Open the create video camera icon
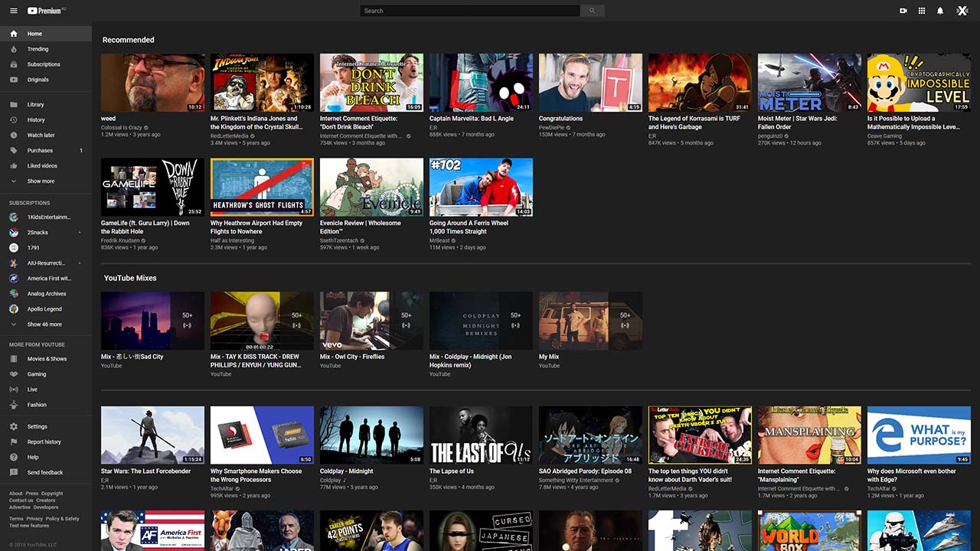Viewport: 980px width, 551px height. click(903, 11)
